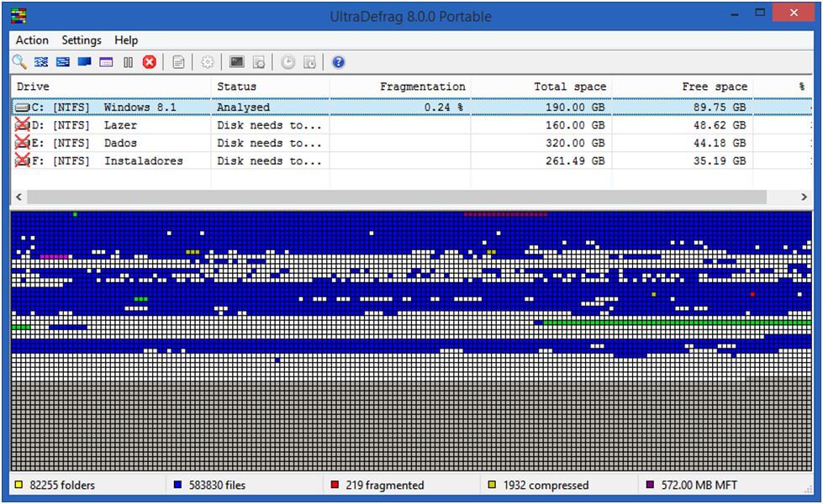Click the drive icon for C: Windows 8.1

coord(22,108)
